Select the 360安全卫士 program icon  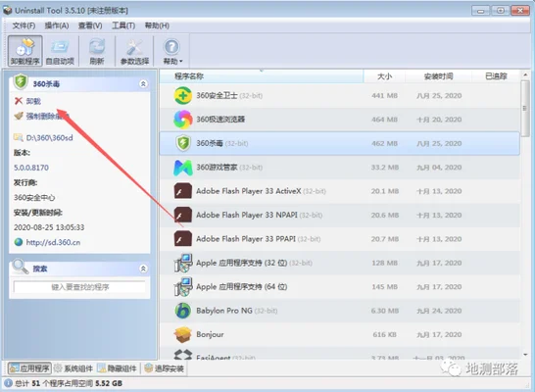183,95
